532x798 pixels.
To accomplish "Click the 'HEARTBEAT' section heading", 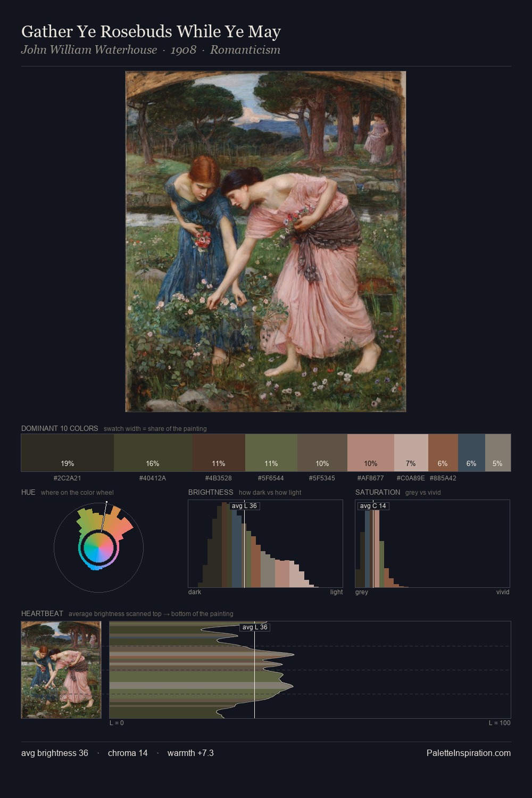I will pos(42,613).
